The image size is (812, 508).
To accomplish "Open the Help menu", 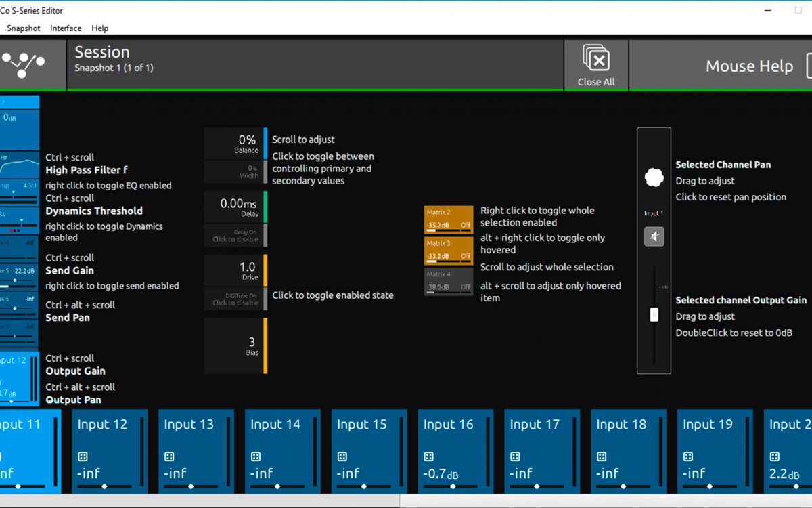I will [x=100, y=28].
